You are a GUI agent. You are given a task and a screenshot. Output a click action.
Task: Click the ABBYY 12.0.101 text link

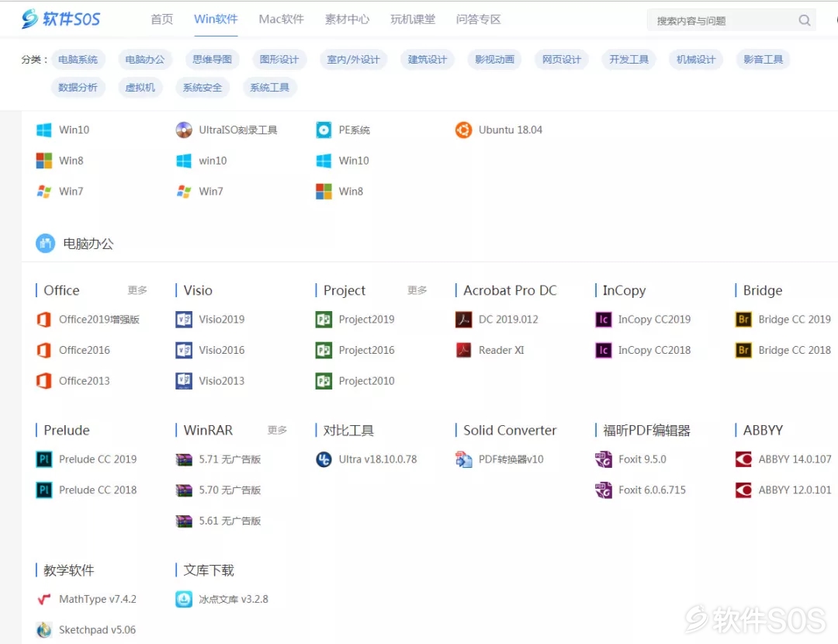tap(795, 490)
